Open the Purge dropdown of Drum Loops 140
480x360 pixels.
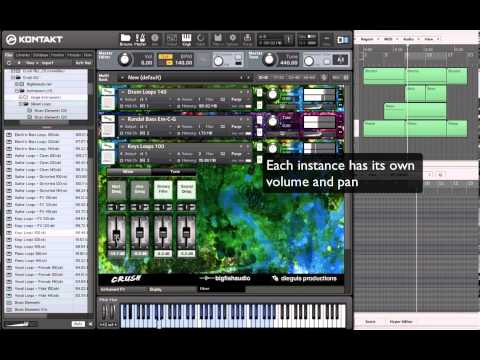(x=238, y=99)
